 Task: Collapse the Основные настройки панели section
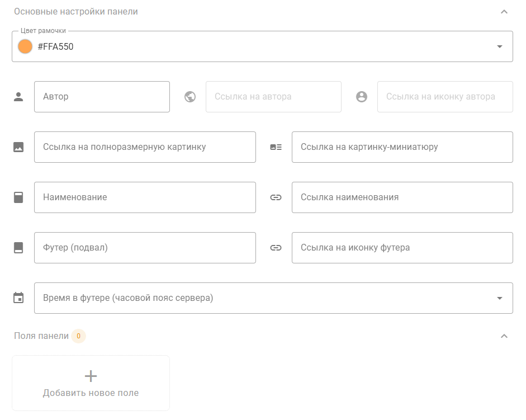(x=504, y=12)
